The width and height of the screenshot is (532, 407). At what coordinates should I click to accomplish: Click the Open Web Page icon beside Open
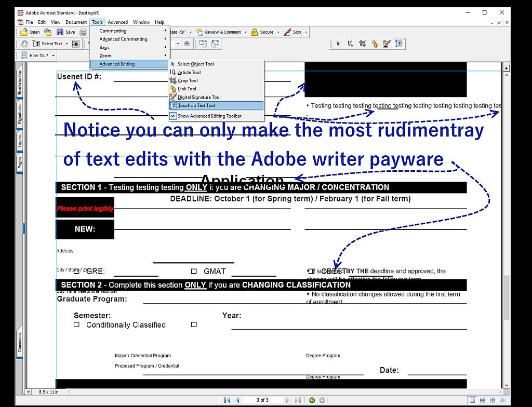[48, 32]
